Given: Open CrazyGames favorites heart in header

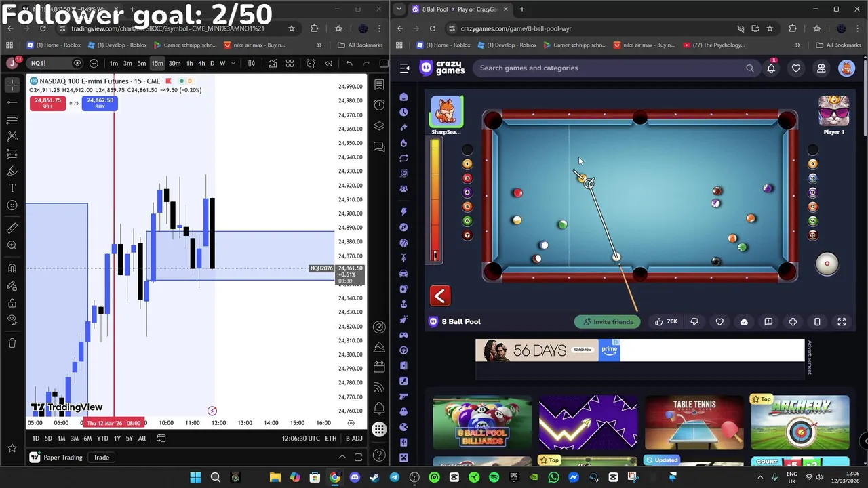Looking at the screenshot, I should click(x=796, y=68).
